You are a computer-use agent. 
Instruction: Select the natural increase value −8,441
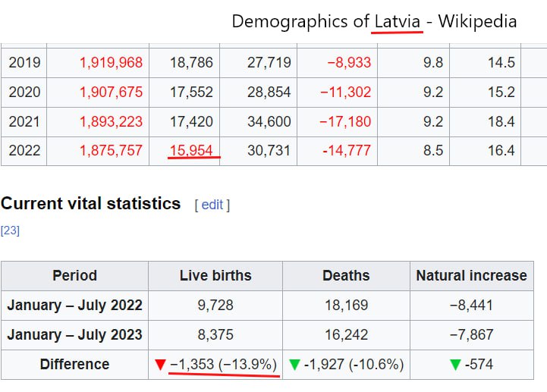click(472, 305)
